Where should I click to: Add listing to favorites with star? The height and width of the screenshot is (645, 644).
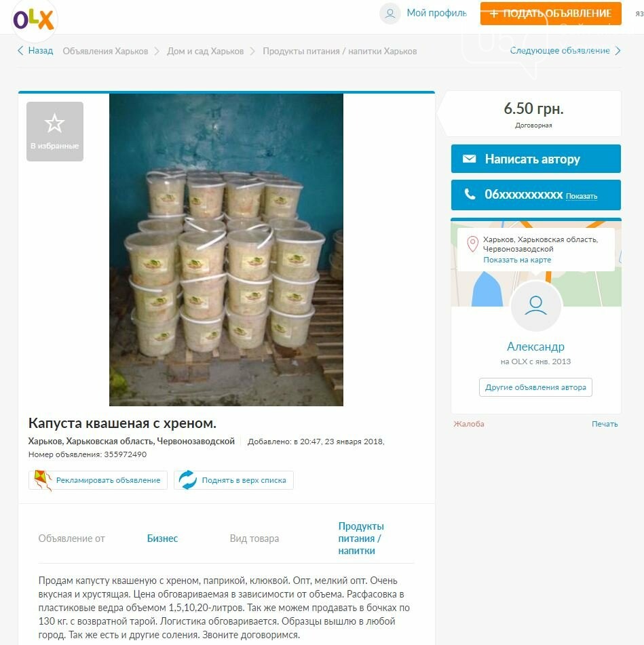point(55,131)
